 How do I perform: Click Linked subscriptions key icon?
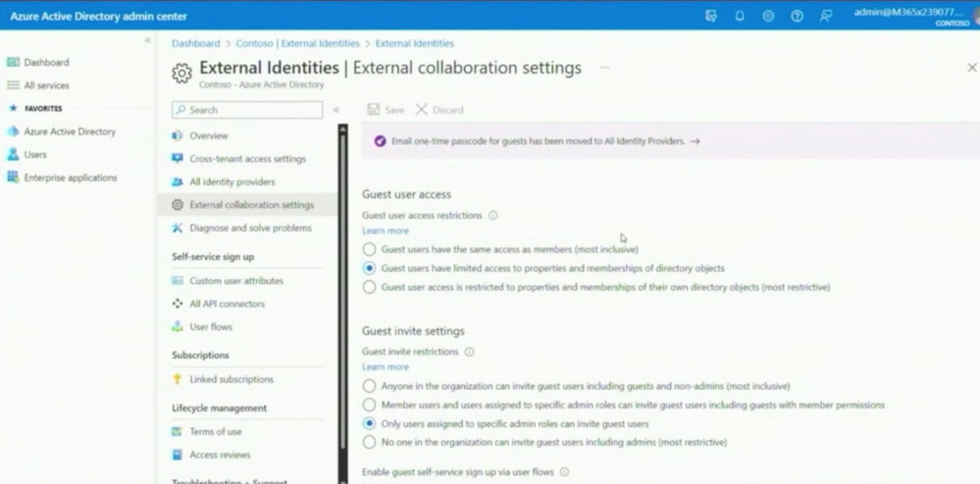pyautogui.click(x=178, y=380)
